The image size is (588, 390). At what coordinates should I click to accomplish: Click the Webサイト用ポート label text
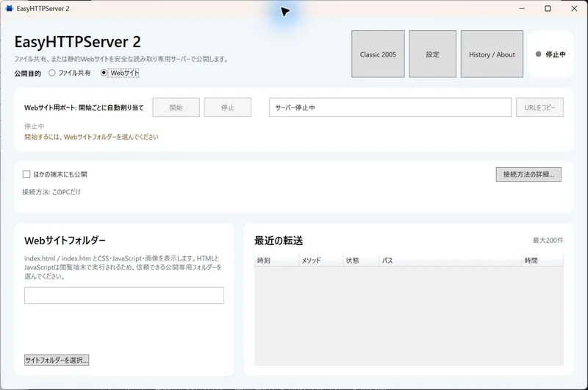tap(84, 107)
